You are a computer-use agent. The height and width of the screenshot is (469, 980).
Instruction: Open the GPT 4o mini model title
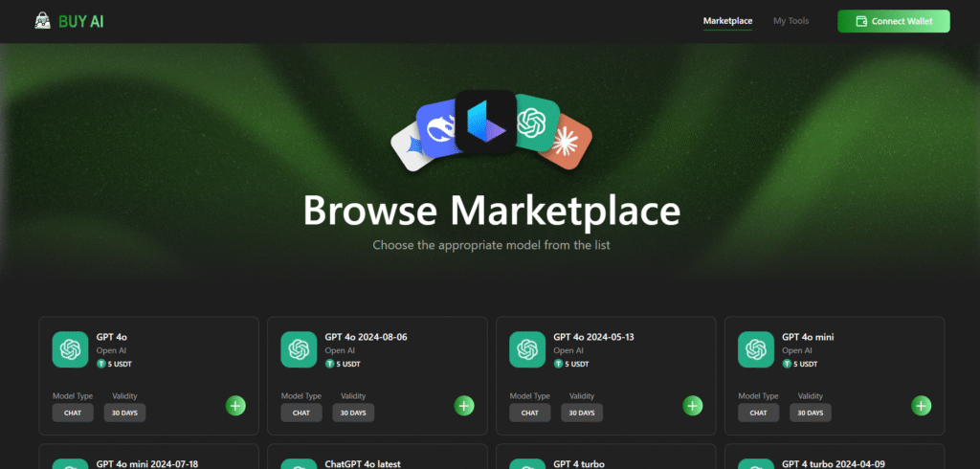(808, 337)
